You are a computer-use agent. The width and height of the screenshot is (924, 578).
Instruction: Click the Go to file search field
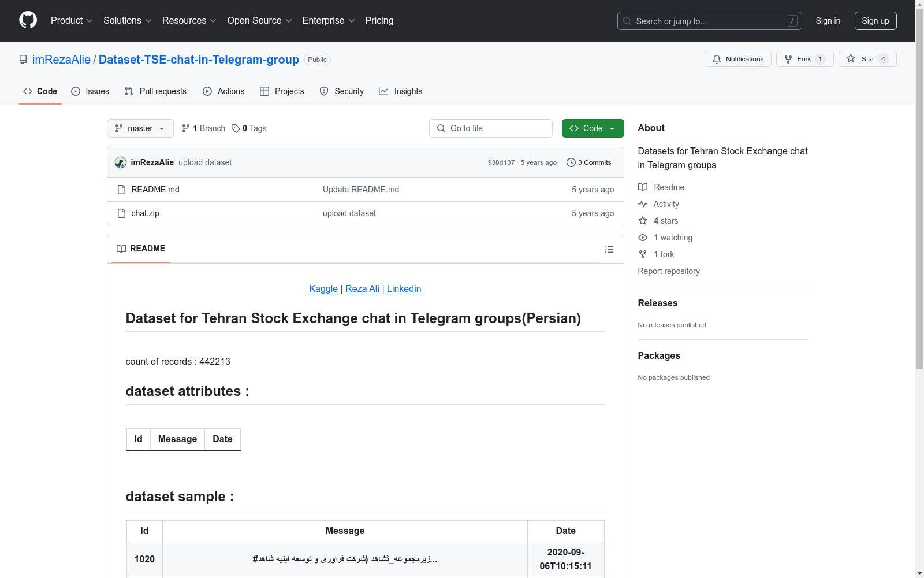[491, 128]
